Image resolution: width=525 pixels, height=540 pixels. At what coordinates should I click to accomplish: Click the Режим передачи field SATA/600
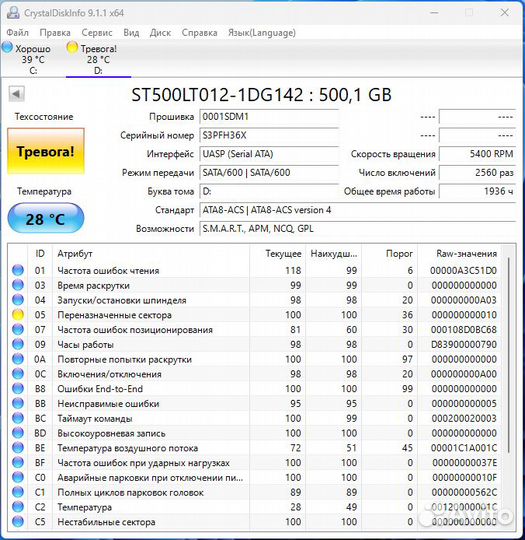point(269,173)
